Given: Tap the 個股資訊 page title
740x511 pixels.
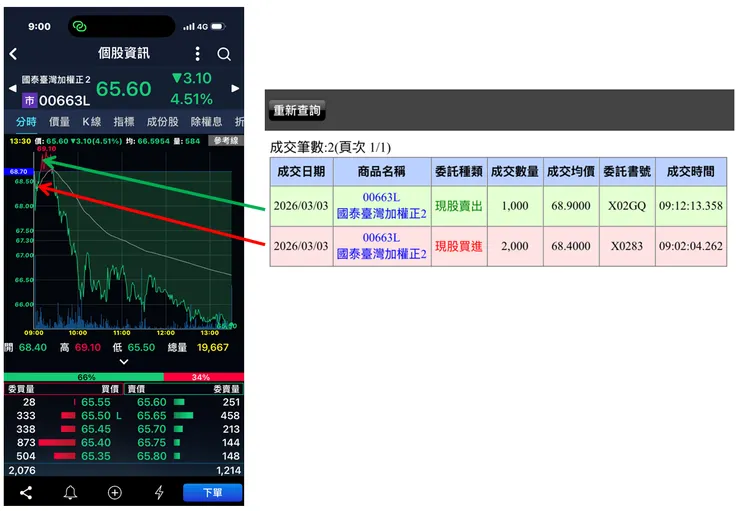Looking at the screenshot, I should tap(124, 53).
